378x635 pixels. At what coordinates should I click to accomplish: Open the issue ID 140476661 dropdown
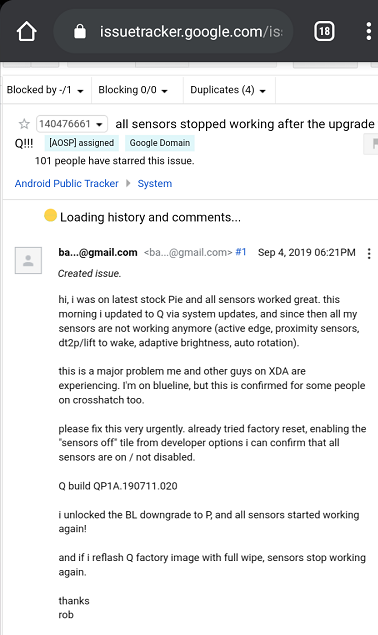pos(72,124)
